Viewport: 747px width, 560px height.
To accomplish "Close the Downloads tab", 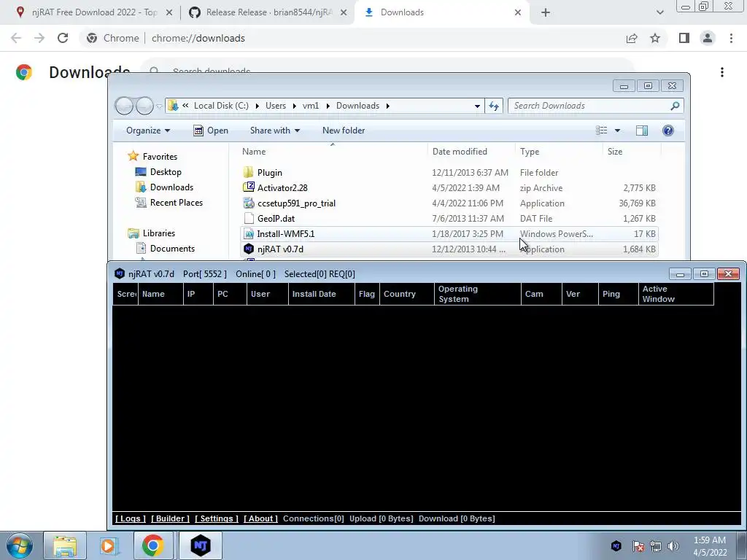I will coord(518,12).
